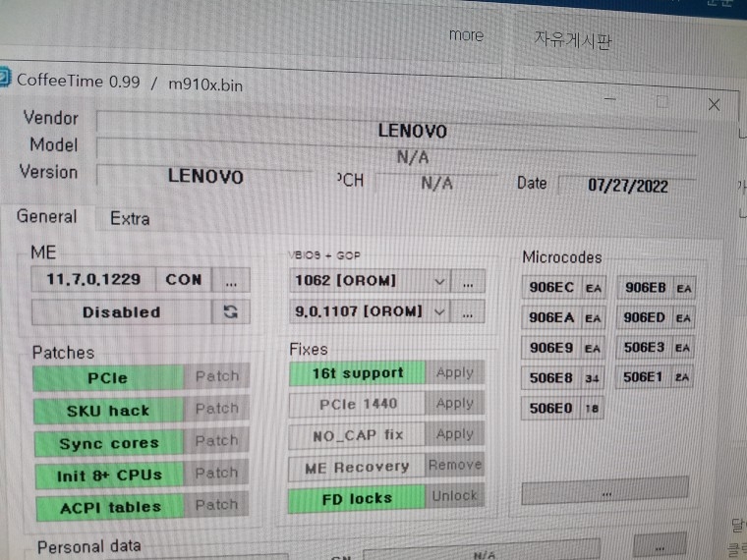
Task: Click ME version 11.7.0.1229
Action: (x=93, y=279)
